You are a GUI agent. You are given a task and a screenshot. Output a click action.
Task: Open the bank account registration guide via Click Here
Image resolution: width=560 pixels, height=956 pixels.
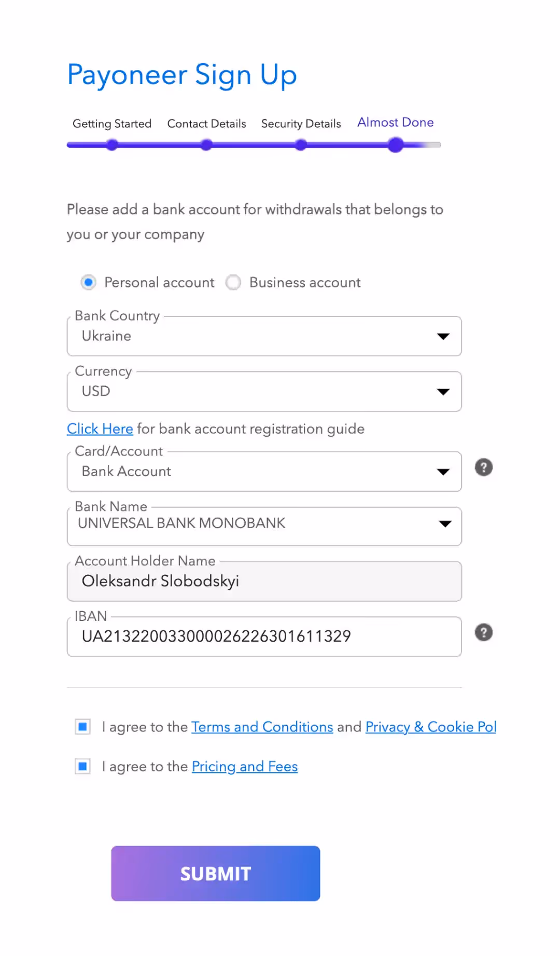tap(100, 429)
